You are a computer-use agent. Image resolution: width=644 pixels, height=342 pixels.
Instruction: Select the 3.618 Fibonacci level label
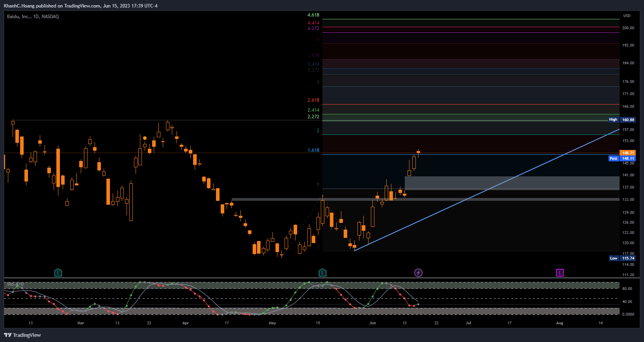tap(313, 55)
